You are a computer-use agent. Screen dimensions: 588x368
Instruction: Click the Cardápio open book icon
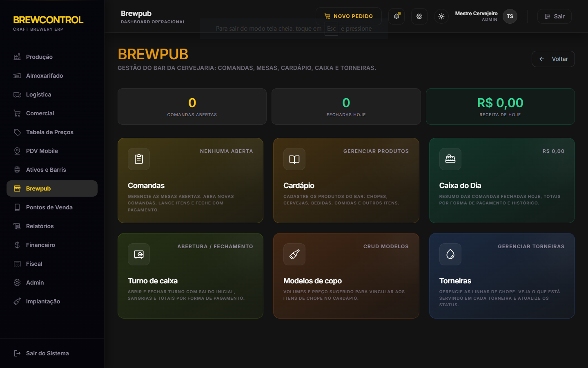click(294, 159)
